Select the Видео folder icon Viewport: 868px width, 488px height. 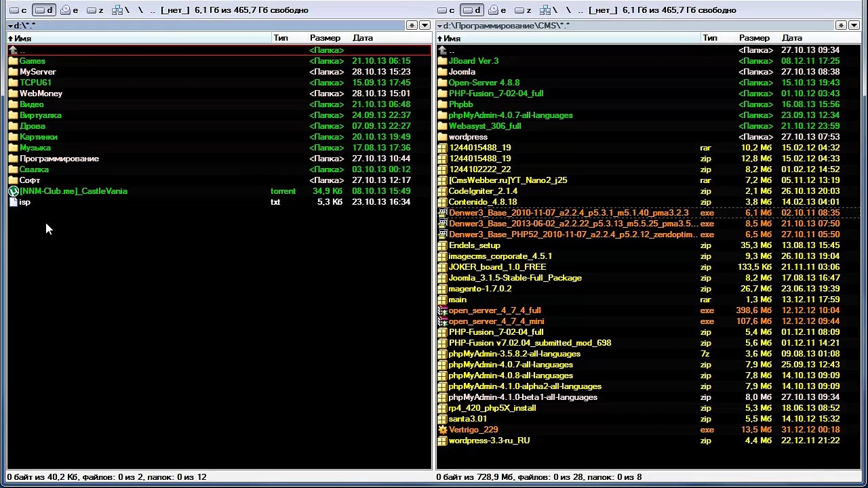14,104
